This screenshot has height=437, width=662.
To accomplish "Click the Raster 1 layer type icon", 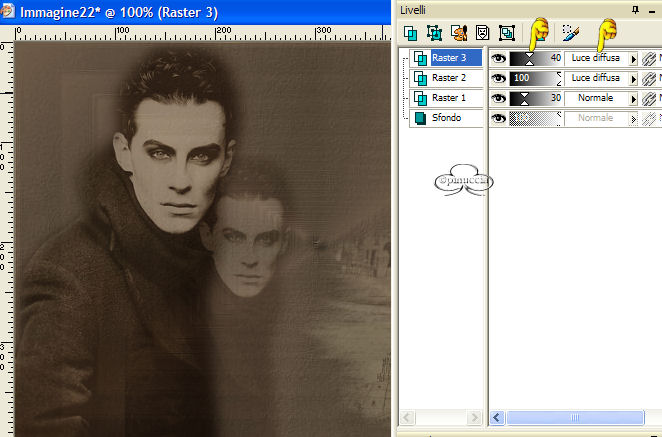I will pyautogui.click(x=420, y=98).
